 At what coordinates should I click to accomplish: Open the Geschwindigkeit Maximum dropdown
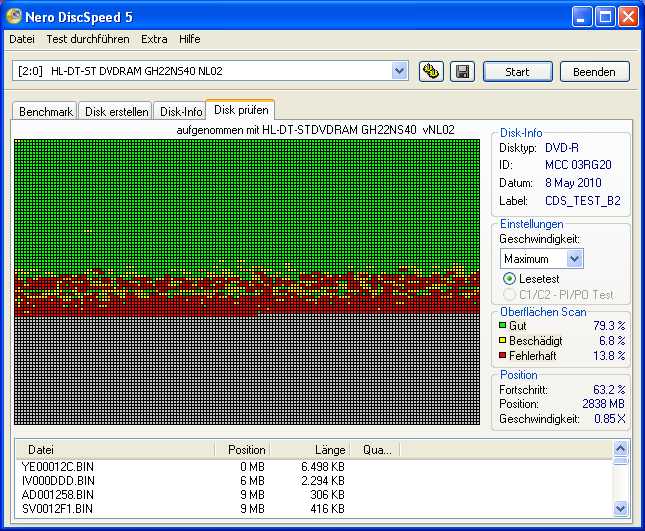pos(541,259)
